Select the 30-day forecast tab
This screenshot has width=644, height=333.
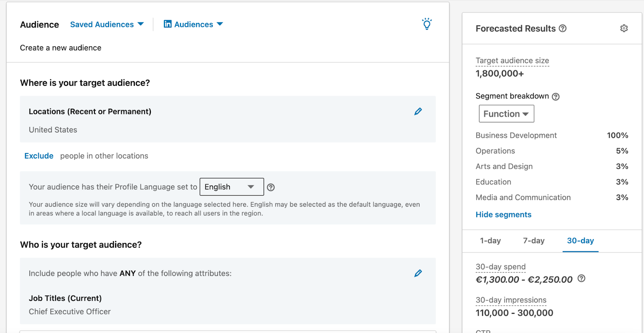coord(580,241)
